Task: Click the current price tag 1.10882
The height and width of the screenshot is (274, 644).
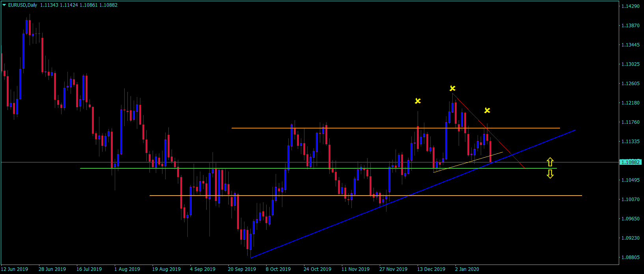Action: point(631,162)
